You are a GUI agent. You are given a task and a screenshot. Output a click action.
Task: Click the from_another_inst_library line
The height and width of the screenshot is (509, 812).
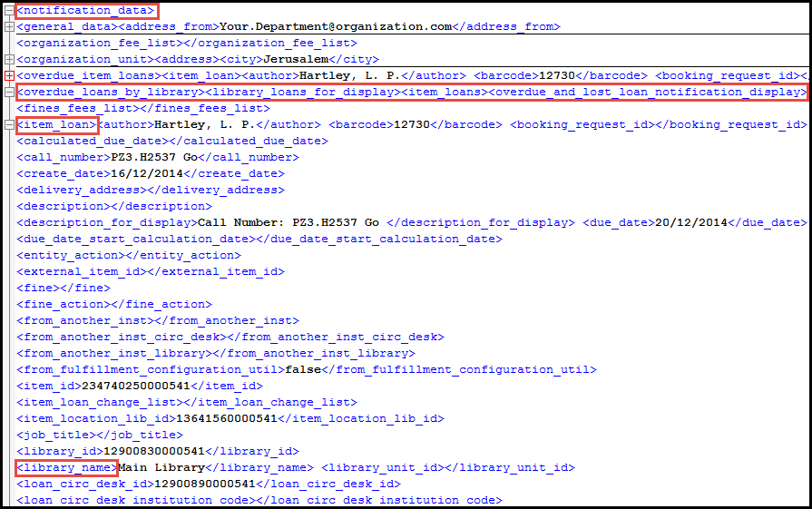point(216,353)
